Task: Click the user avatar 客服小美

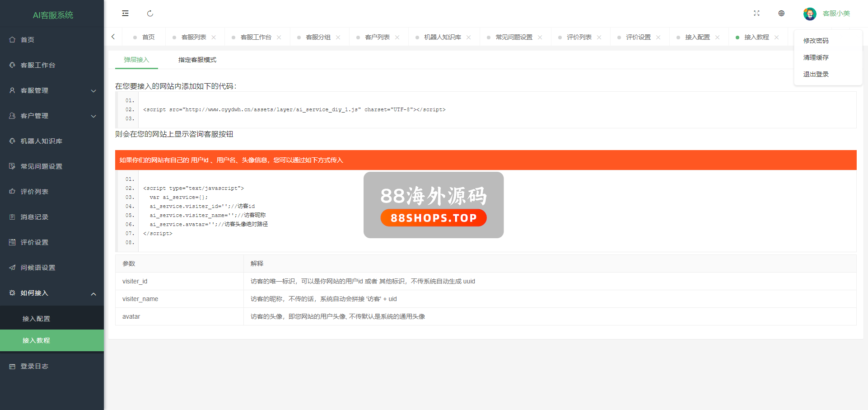Action: (809, 14)
